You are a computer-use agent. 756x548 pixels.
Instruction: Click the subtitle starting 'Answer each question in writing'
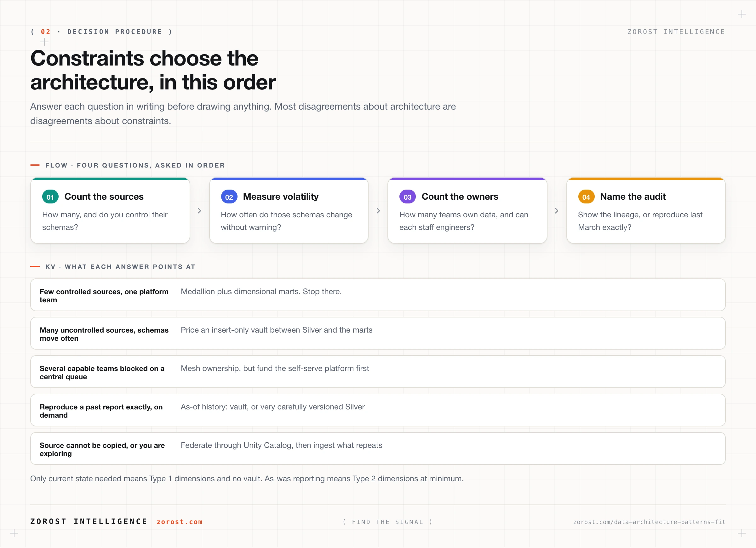[243, 113]
